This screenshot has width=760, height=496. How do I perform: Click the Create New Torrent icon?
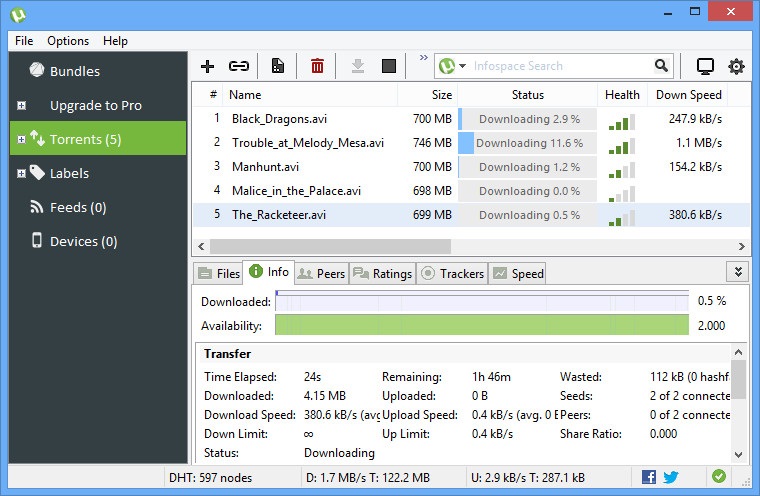278,66
